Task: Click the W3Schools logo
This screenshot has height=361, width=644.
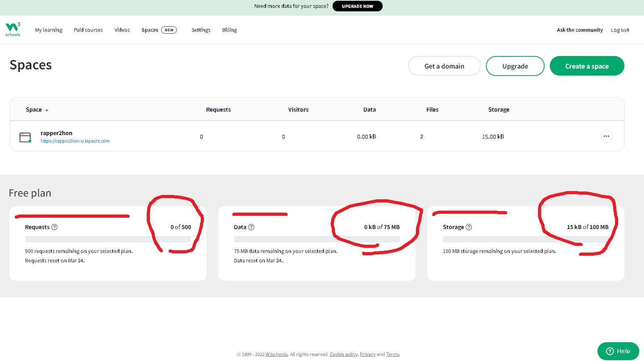Action: point(13,29)
